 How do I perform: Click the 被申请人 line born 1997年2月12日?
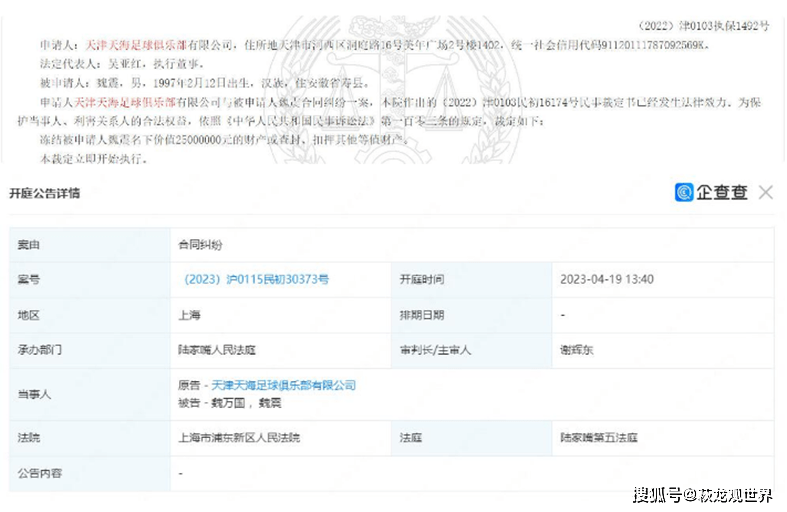(x=205, y=83)
